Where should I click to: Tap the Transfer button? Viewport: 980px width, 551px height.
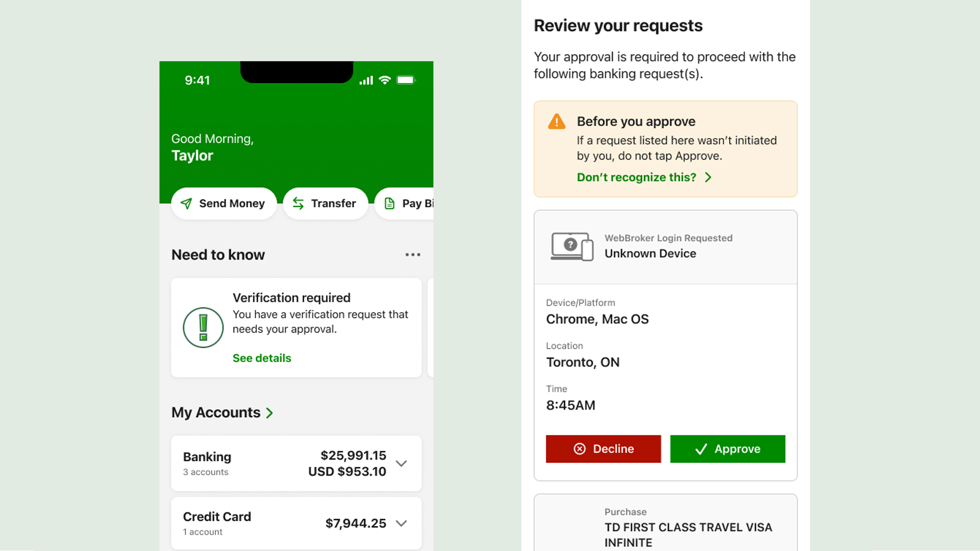(x=325, y=203)
